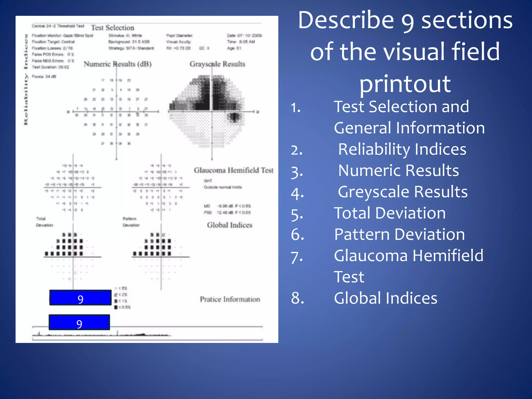The width and height of the screenshot is (532, 399).
Task: Select list item 'Numeric Results'
Action: click(398, 171)
